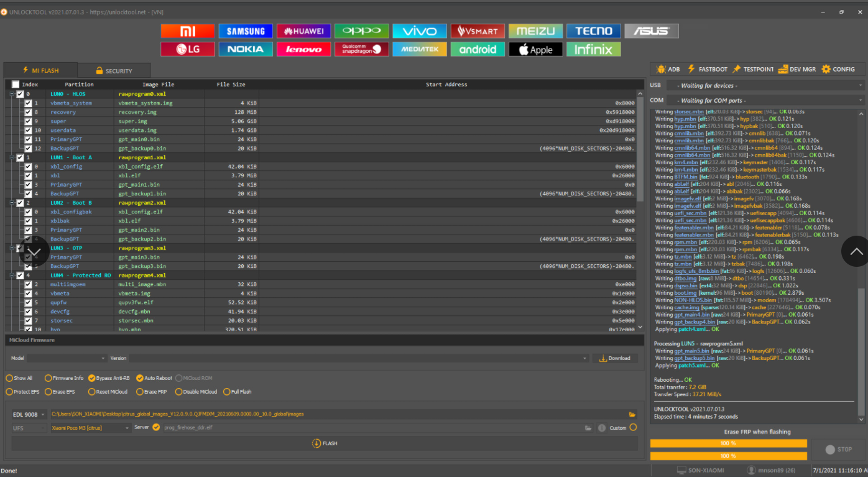Browse for firehose loader file icon
The height and width of the screenshot is (477, 868).
click(588, 428)
